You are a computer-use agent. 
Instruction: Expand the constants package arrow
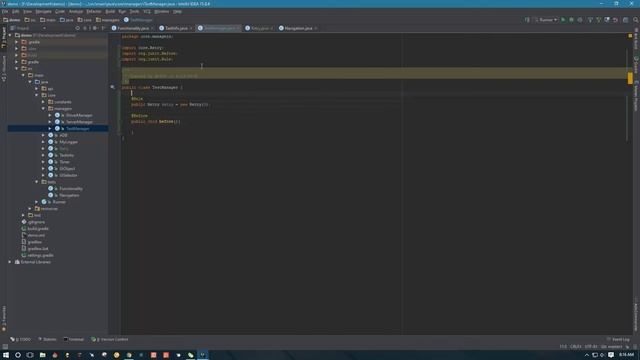(43, 102)
